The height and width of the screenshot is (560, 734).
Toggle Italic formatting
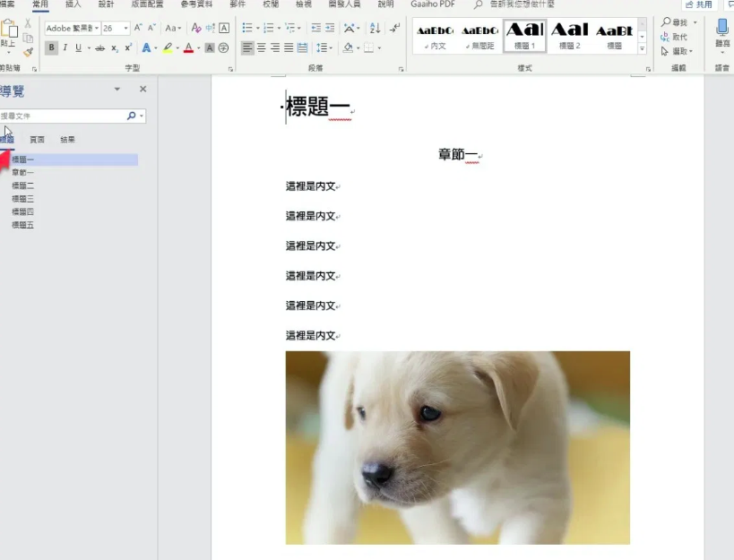coord(65,47)
